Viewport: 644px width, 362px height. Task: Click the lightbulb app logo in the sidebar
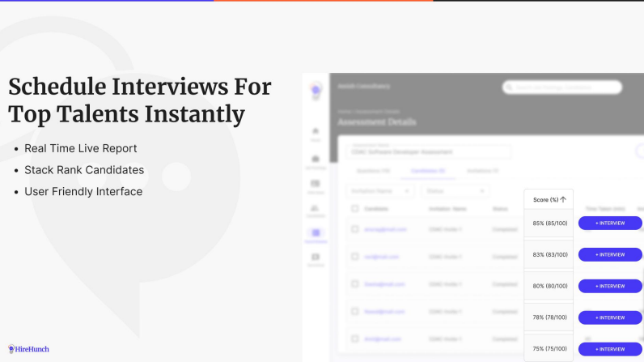(x=316, y=91)
